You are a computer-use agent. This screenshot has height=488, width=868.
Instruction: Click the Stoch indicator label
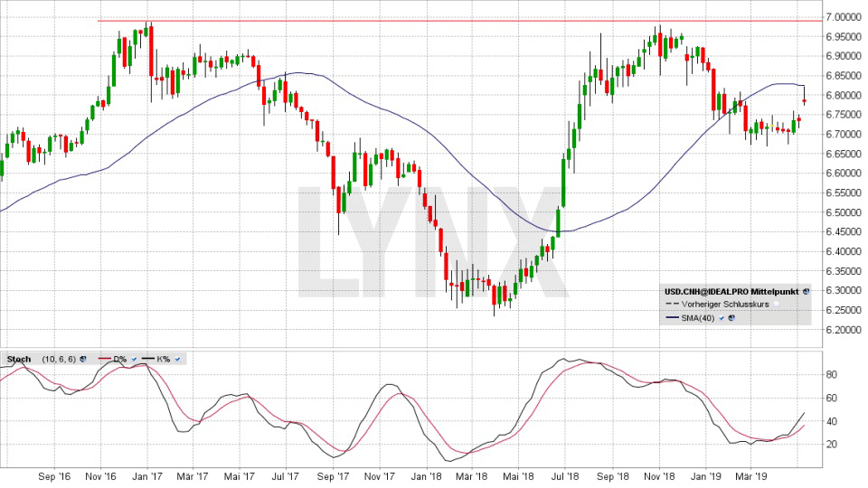tap(19, 359)
